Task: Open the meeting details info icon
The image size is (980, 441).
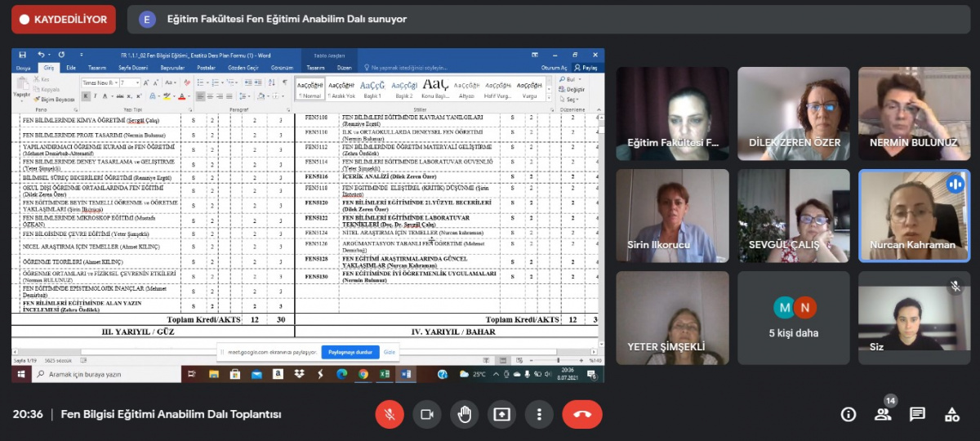Action: [x=849, y=414]
